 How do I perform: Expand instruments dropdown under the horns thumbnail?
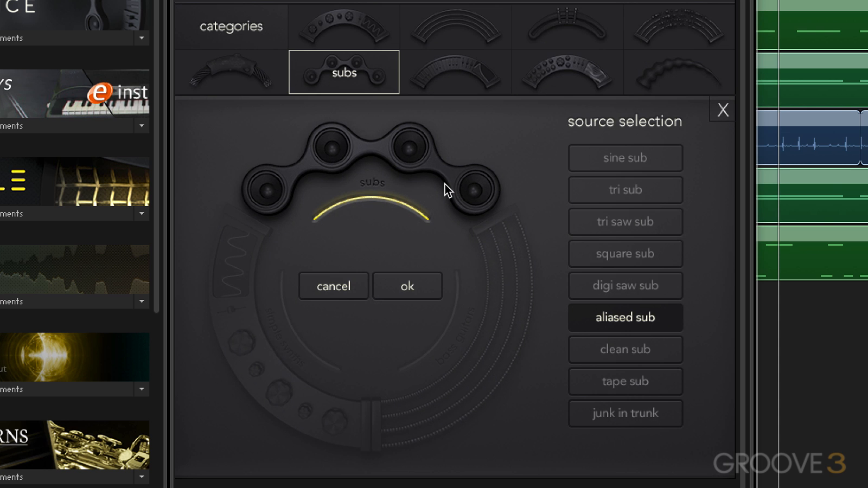pos(142,477)
